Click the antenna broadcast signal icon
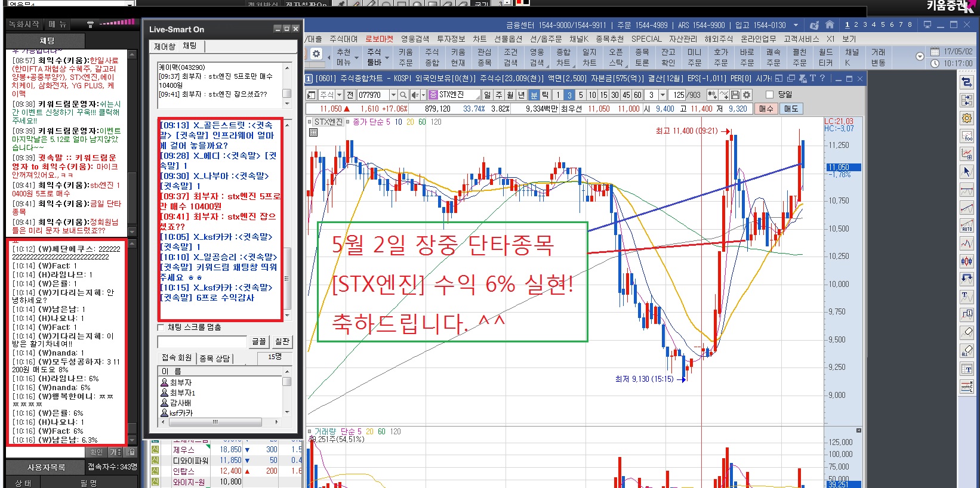 (90, 24)
